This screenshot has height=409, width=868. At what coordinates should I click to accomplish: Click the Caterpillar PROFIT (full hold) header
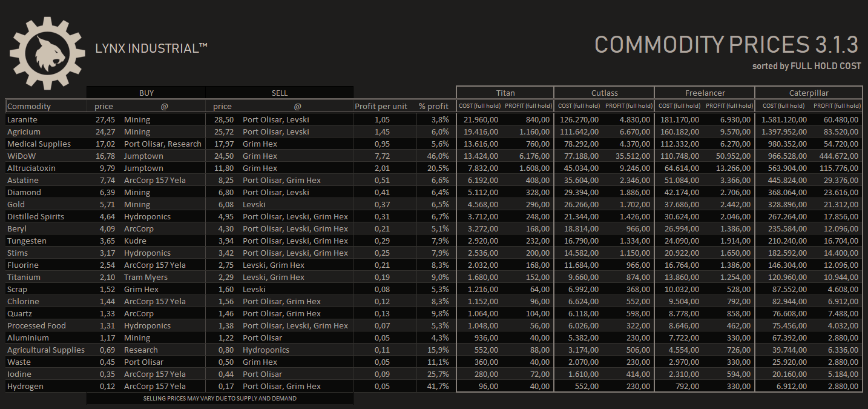(x=837, y=105)
